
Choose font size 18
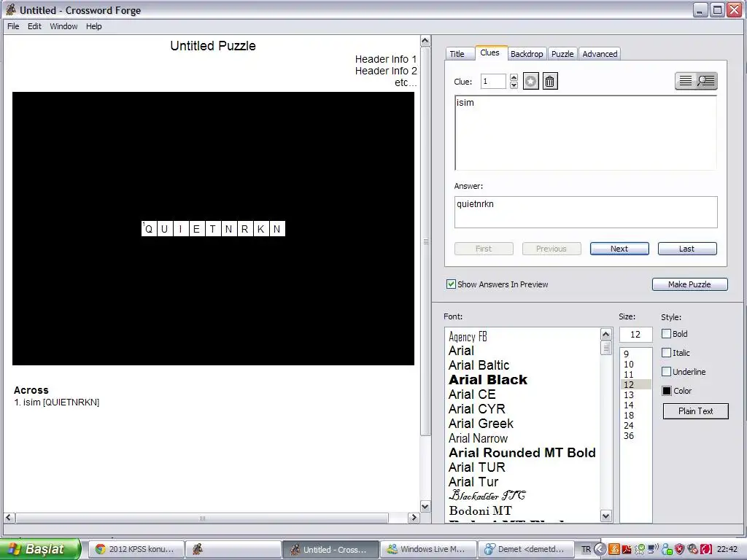pos(629,415)
